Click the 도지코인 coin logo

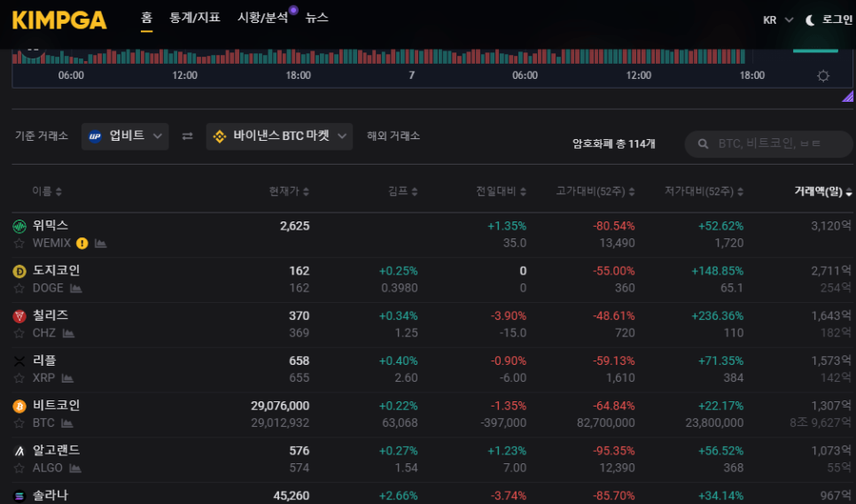pos(19,271)
